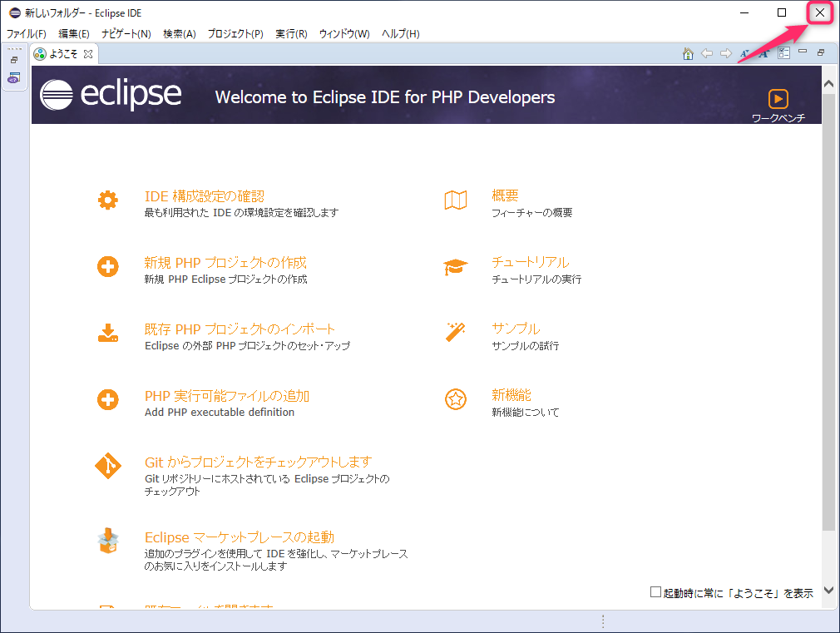Open the PHP perspective icon in the left trim
Screen dimensions: 840x633
tap(14, 77)
